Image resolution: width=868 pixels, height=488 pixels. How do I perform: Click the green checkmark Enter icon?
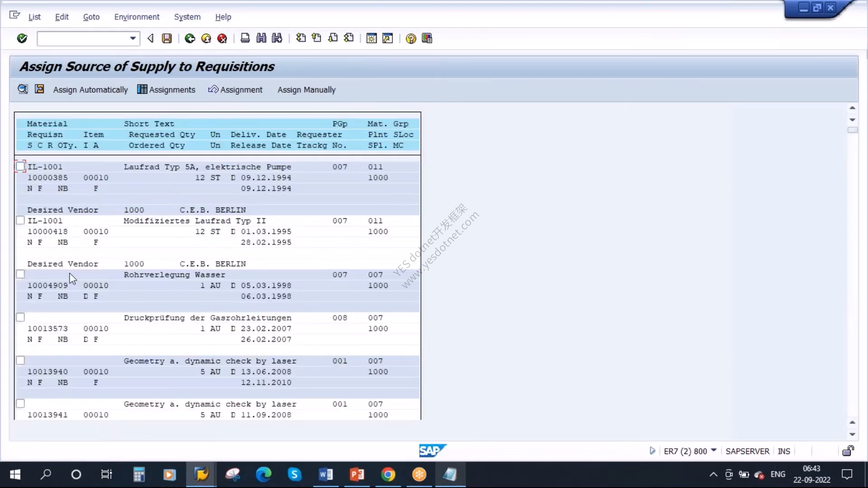pyautogui.click(x=22, y=38)
